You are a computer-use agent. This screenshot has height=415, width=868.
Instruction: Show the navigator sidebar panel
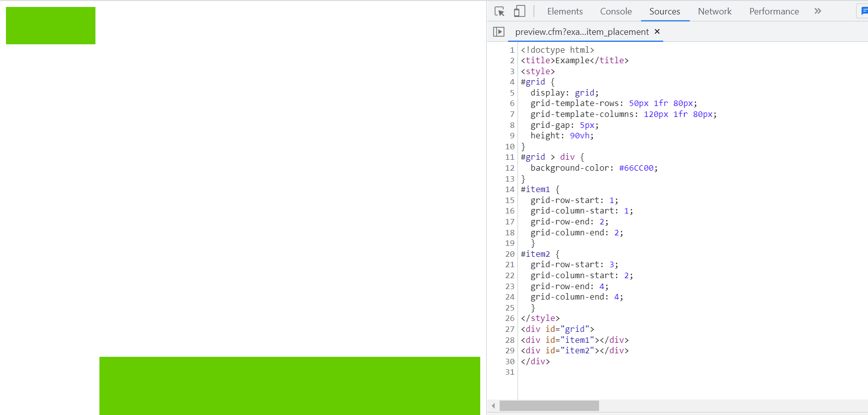click(x=499, y=32)
